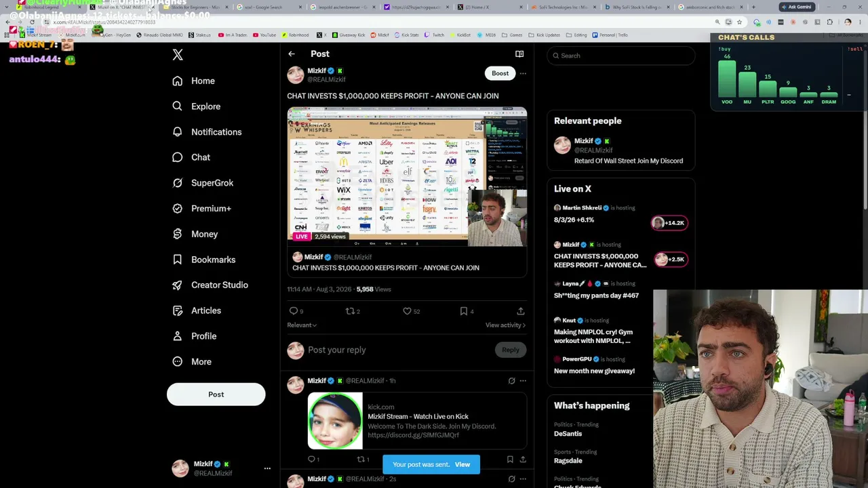This screenshot has width=868, height=488.
Task: Click the Reply button
Action: tap(511, 350)
